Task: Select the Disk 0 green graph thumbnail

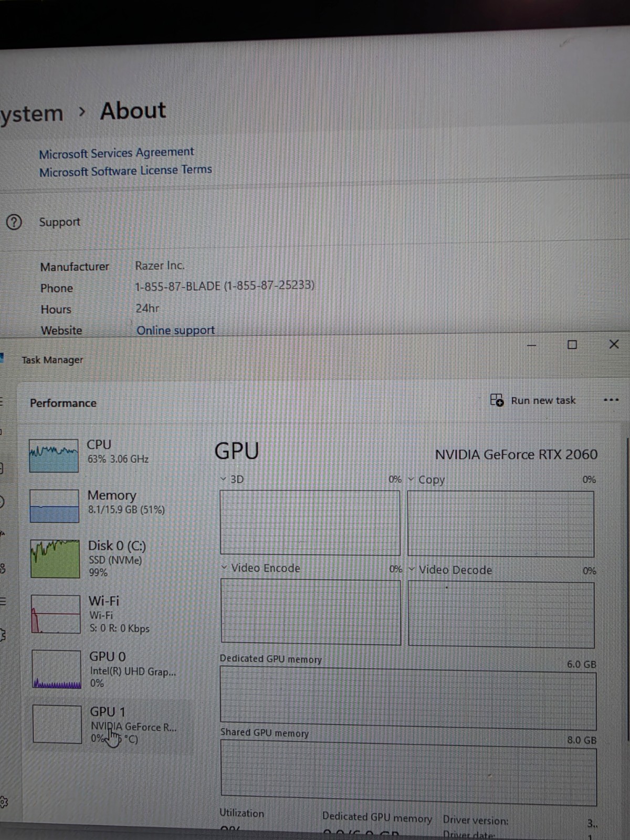Action: 55,559
